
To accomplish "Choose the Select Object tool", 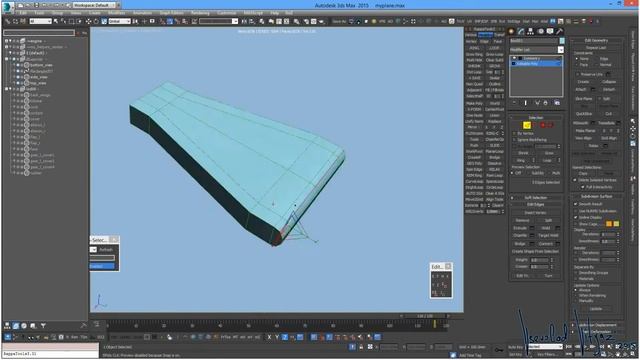I will (x=56, y=21).
